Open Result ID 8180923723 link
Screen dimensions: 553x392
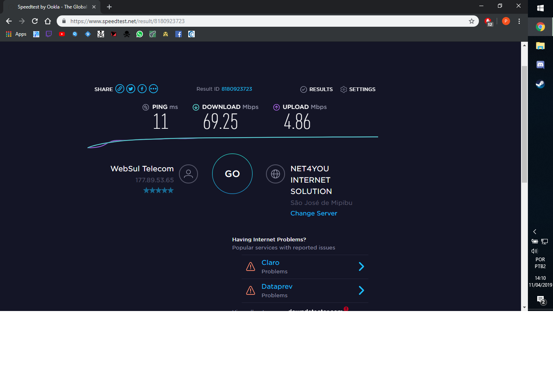[x=237, y=89]
